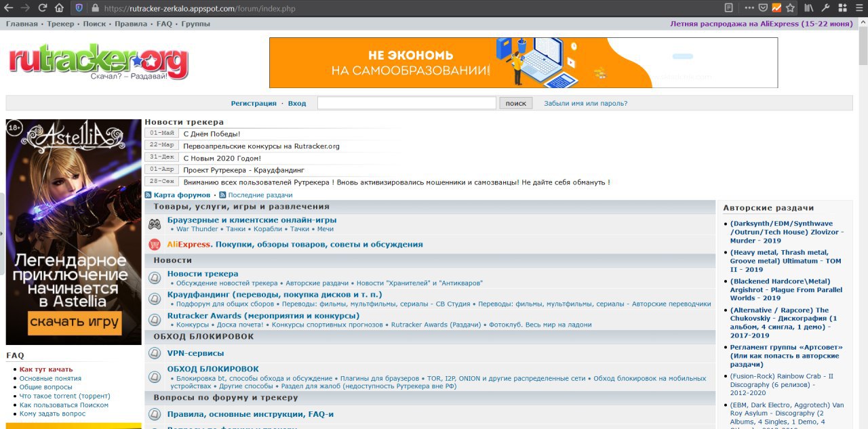Image resolution: width=868 pixels, height=429 pixels.
Task: Open Основные понятия in the FAQ list
Action: pos(50,378)
